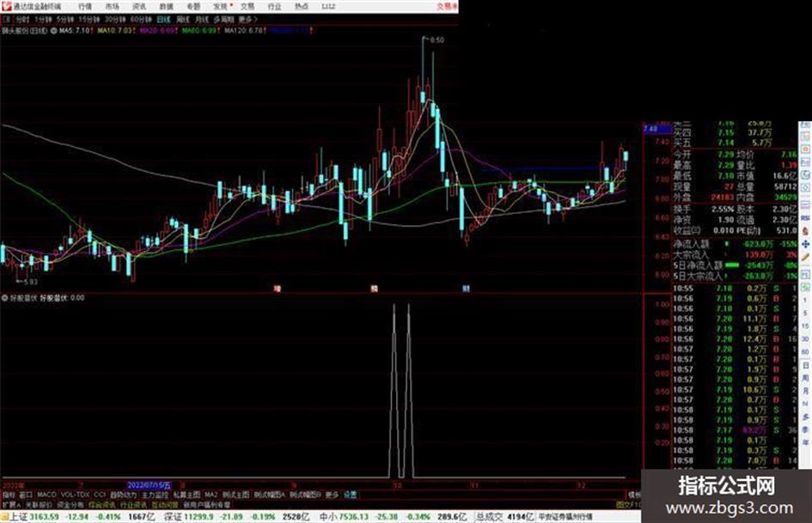
Task: Open the 新用户福利专享 link
Action: 206,504
